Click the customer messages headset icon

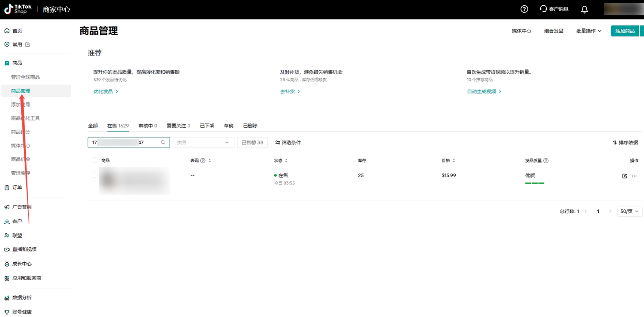click(x=543, y=9)
